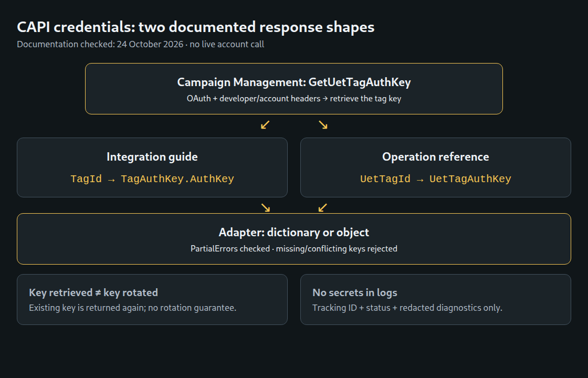Click the down-right arrow below Campaign Management box
The image size is (588, 378).
[x=323, y=125]
